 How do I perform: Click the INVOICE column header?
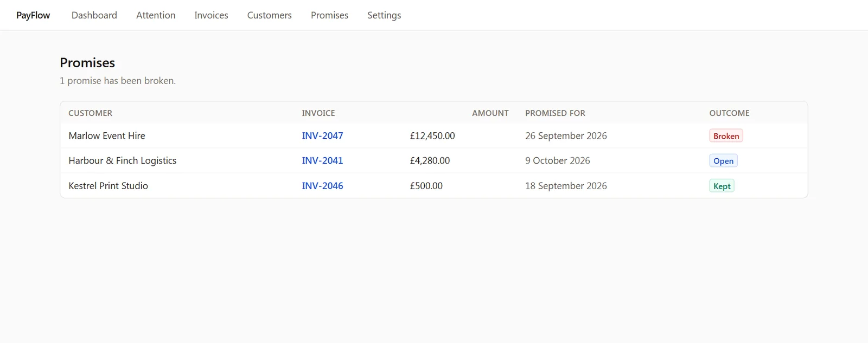(318, 113)
